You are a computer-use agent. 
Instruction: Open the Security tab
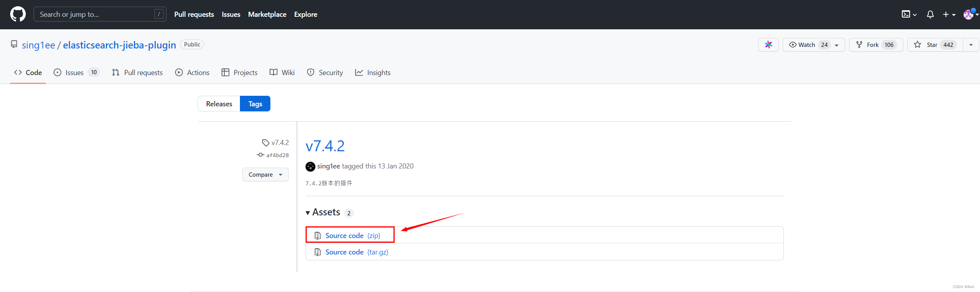325,73
